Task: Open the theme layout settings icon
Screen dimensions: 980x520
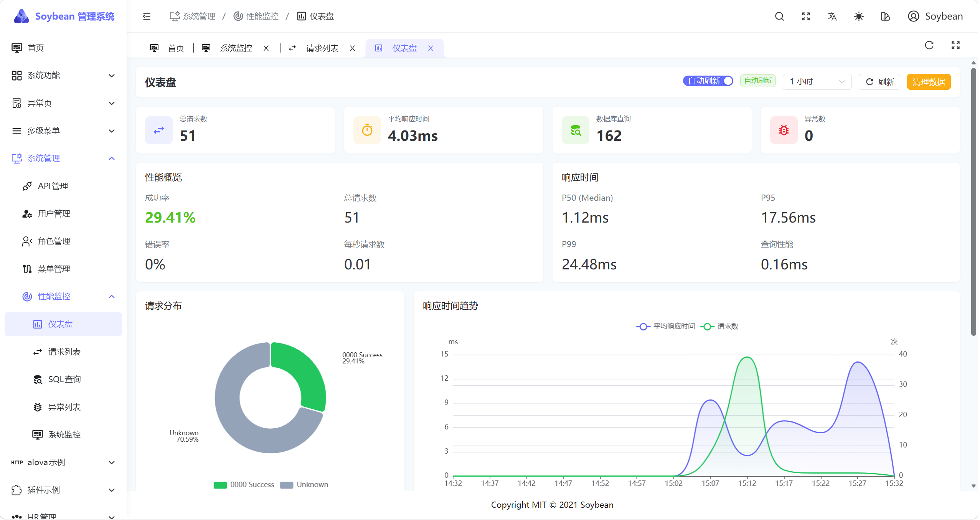Action: (x=885, y=16)
